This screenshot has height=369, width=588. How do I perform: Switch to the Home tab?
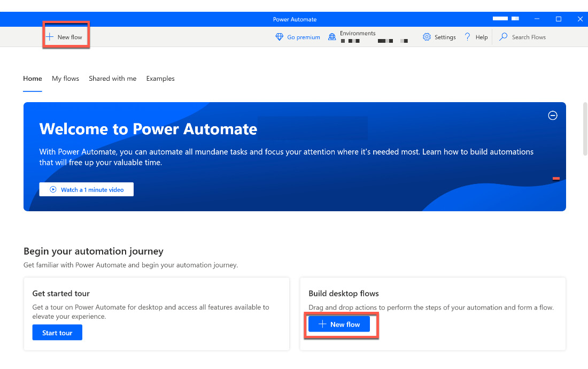pyautogui.click(x=33, y=79)
